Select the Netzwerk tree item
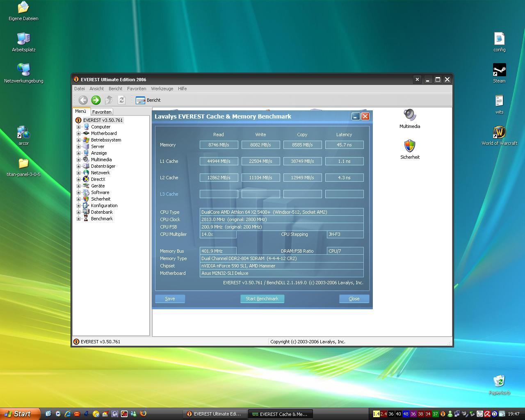 point(100,173)
